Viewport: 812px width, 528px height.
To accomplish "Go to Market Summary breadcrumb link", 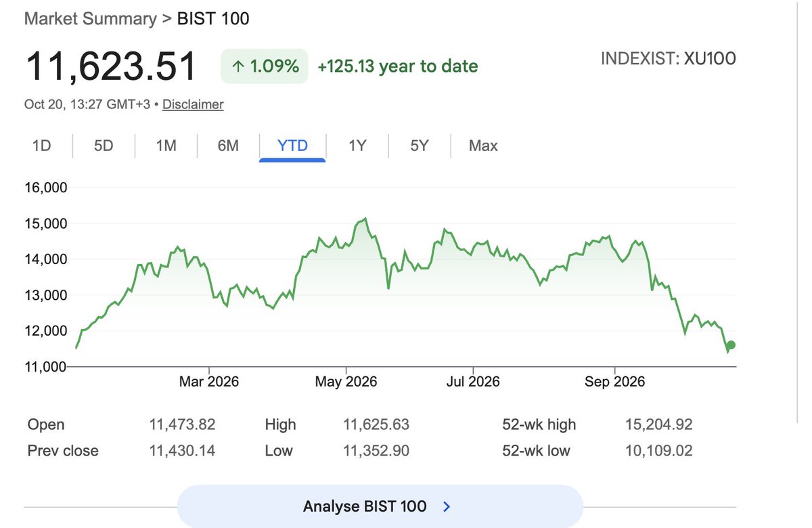I will 90,18.
